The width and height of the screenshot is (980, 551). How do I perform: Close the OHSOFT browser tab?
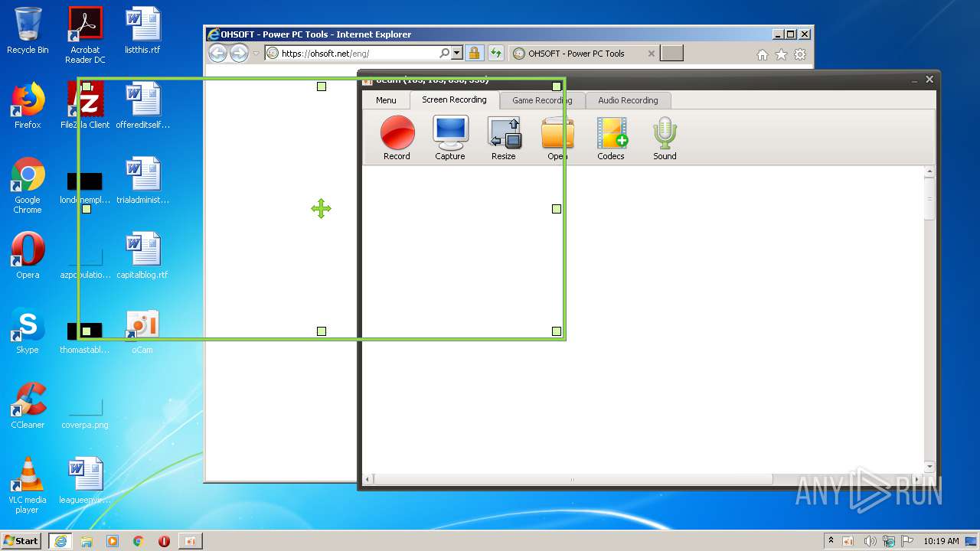(652, 54)
